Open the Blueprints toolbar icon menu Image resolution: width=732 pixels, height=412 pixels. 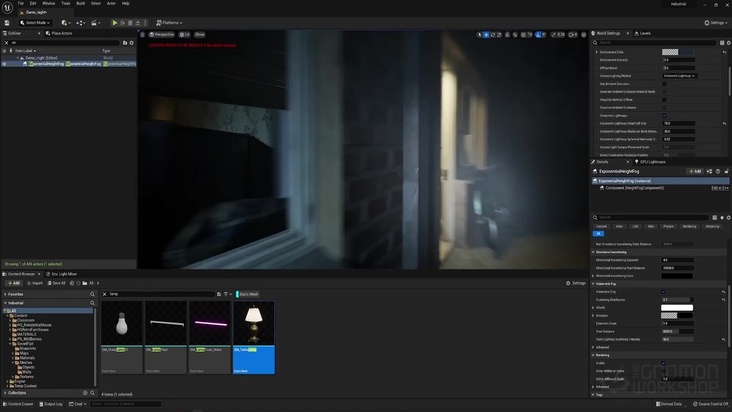coord(80,22)
